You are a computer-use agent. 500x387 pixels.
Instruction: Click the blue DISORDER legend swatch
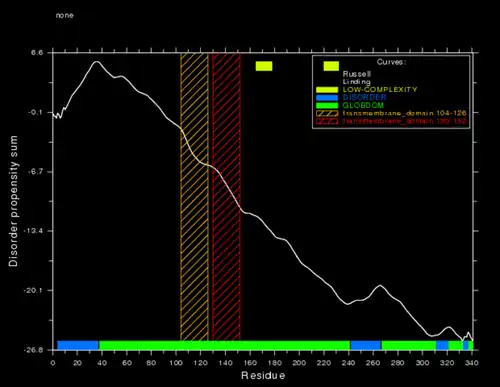click(x=327, y=98)
